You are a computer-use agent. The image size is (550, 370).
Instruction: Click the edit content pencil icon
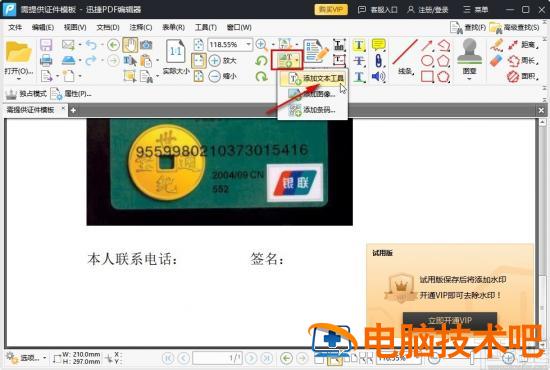317,51
